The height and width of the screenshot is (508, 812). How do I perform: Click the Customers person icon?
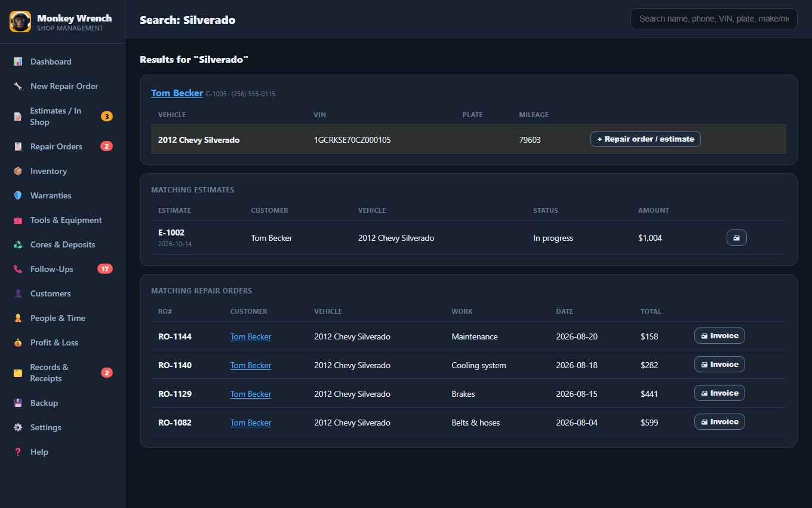pyautogui.click(x=18, y=293)
